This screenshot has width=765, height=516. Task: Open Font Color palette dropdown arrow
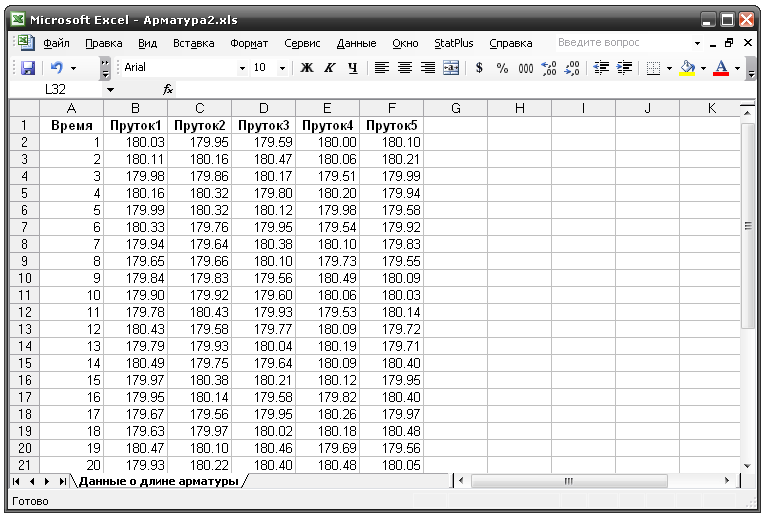coord(737,68)
